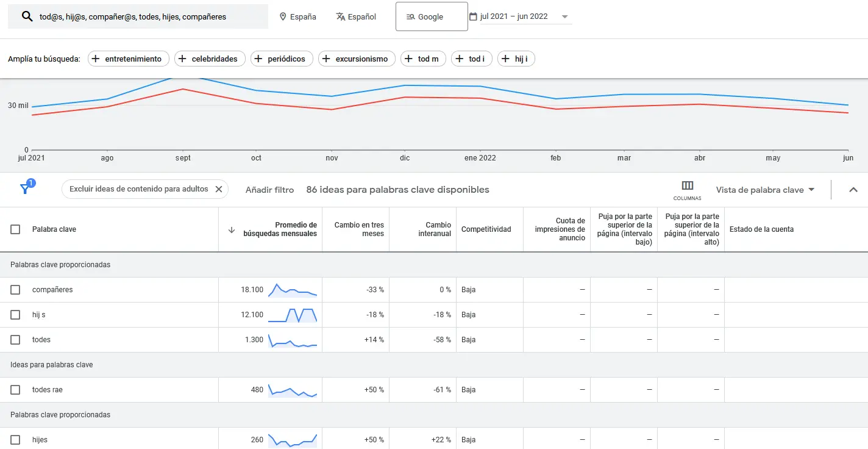Click the Añadir filtro link
This screenshot has height=449, width=868.
(x=269, y=190)
